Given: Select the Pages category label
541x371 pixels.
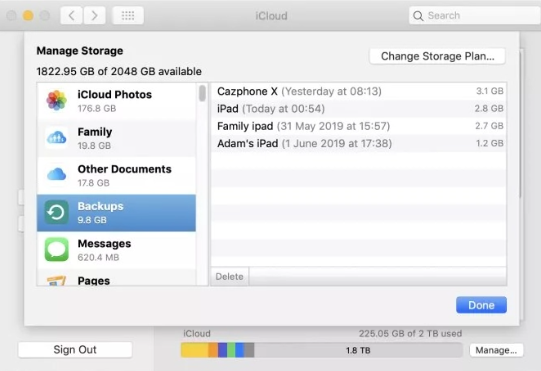Looking at the screenshot, I should [94, 281].
